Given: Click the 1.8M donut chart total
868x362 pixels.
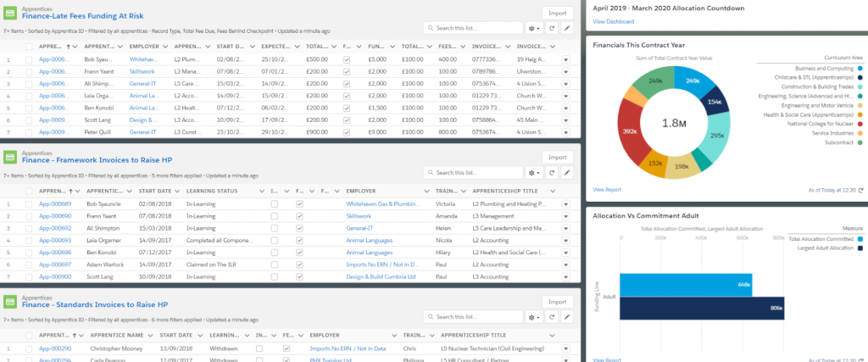Looking at the screenshot, I should 674,123.
